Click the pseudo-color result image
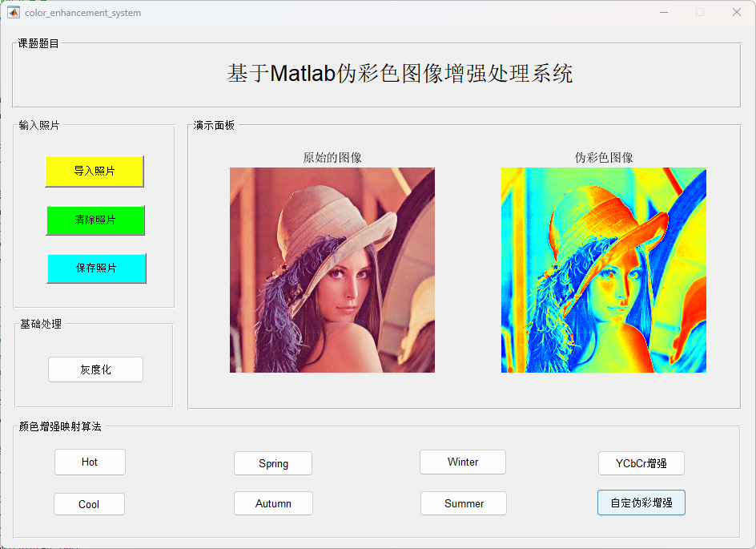Viewport: 756px width, 549px height. click(604, 270)
